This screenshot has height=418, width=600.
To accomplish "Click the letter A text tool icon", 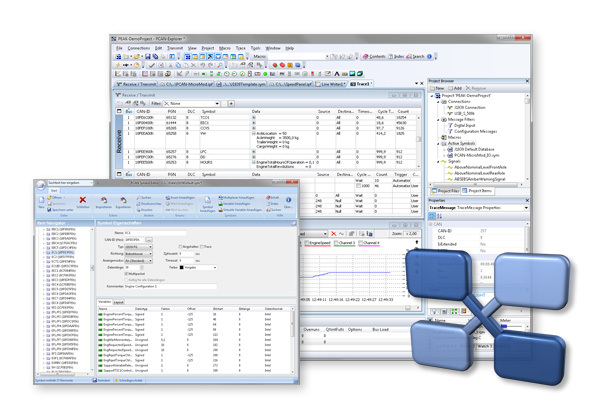I will pos(337,74).
